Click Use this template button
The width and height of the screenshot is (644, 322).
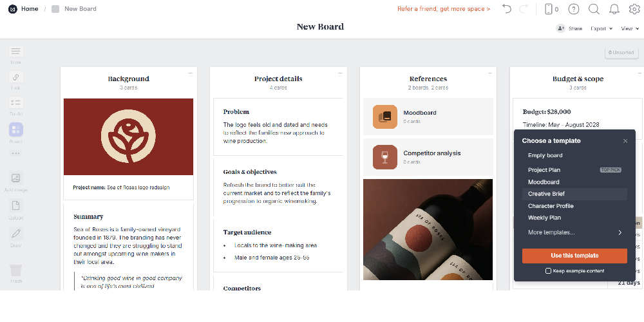574,256
